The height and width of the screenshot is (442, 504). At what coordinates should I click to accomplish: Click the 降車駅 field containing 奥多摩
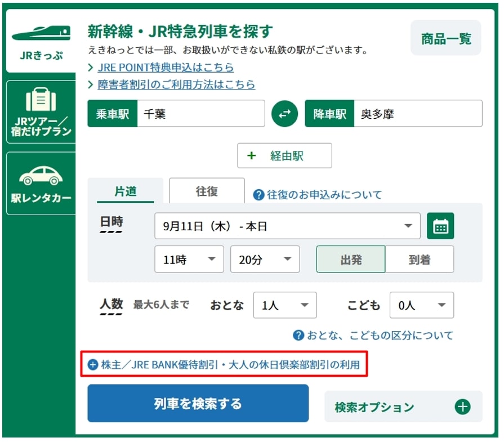tap(417, 114)
